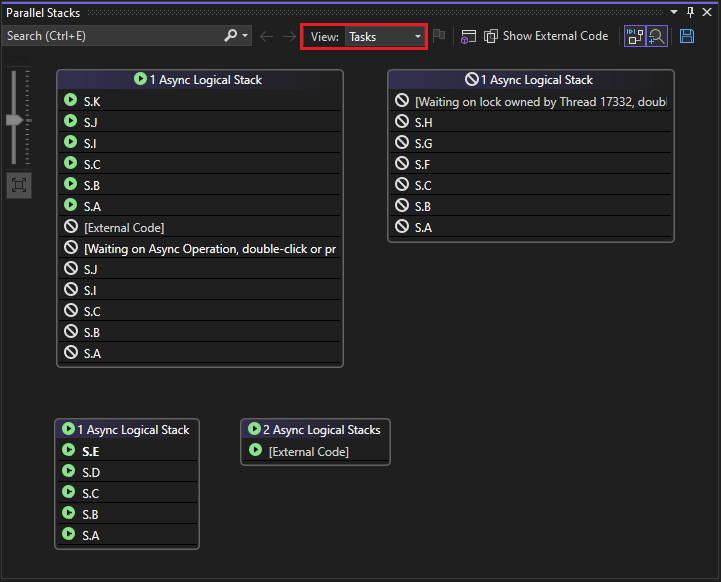Select the bold S.E frame
Viewport: 721px width, 582px height.
tap(127, 451)
